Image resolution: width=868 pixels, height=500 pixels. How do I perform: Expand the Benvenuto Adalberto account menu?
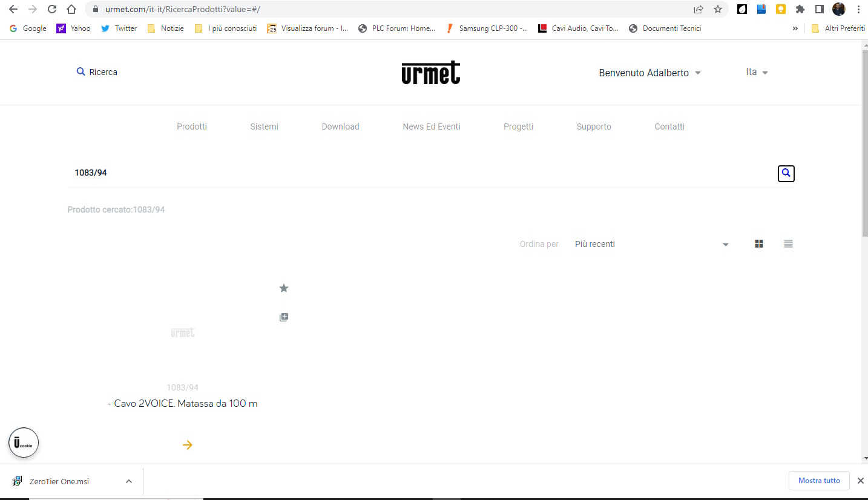pos(649,73)
